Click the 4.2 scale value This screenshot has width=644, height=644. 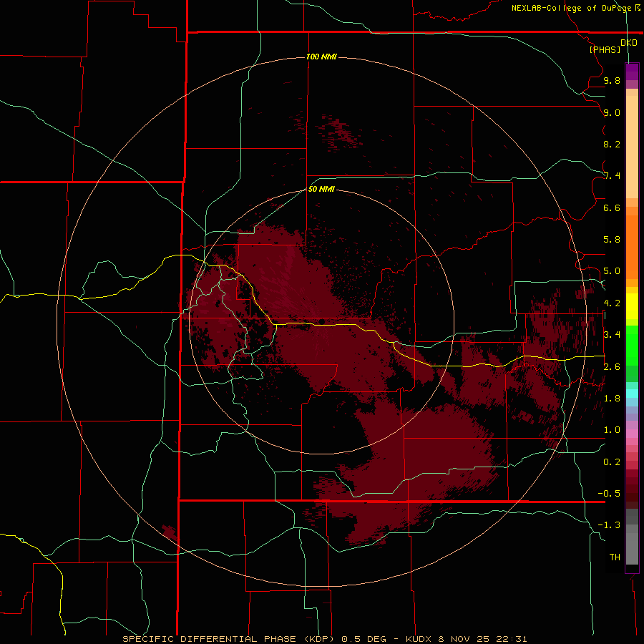click(612, 303)
